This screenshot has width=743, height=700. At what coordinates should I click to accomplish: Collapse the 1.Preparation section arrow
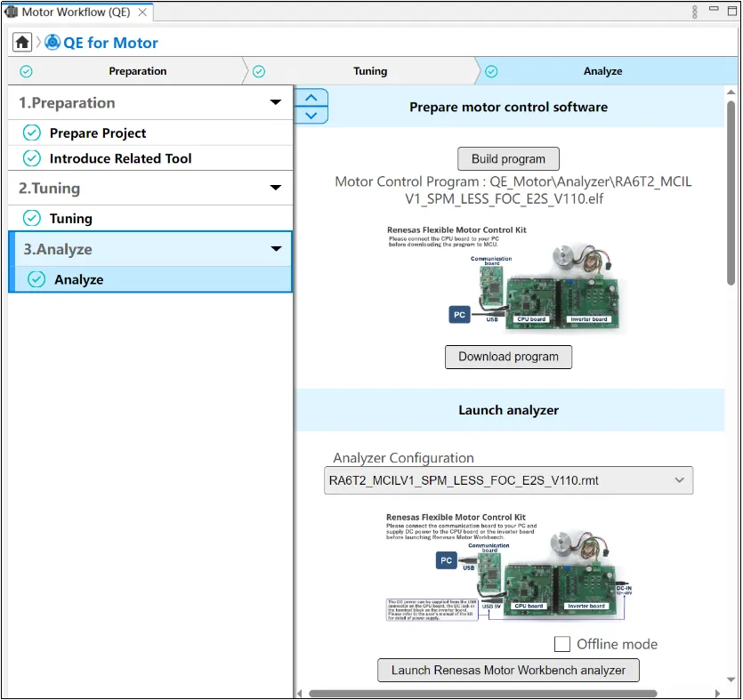pos(276,103)
